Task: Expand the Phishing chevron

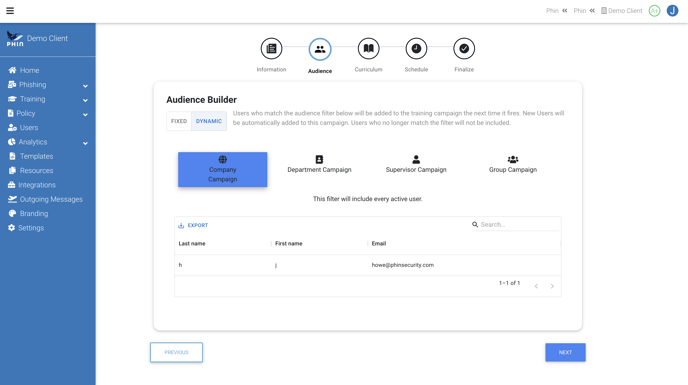Action: [85, 86]
